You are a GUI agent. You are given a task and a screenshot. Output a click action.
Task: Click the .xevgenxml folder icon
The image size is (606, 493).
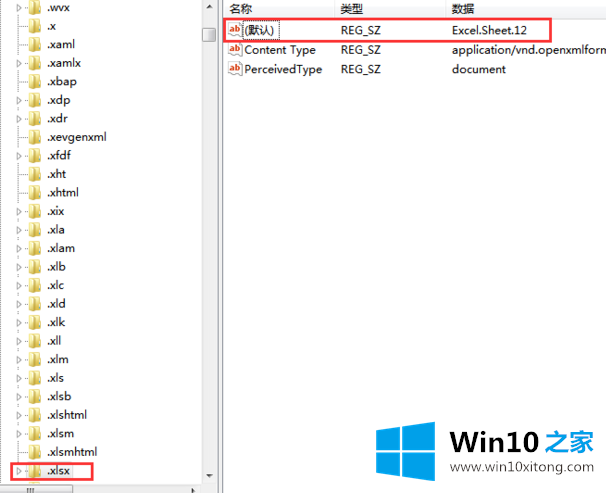tap(35, 137)
